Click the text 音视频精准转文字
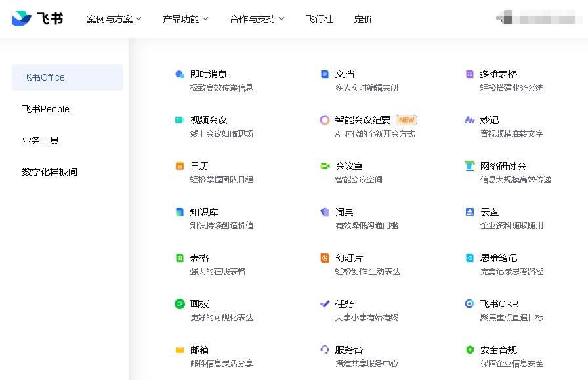 511,133
